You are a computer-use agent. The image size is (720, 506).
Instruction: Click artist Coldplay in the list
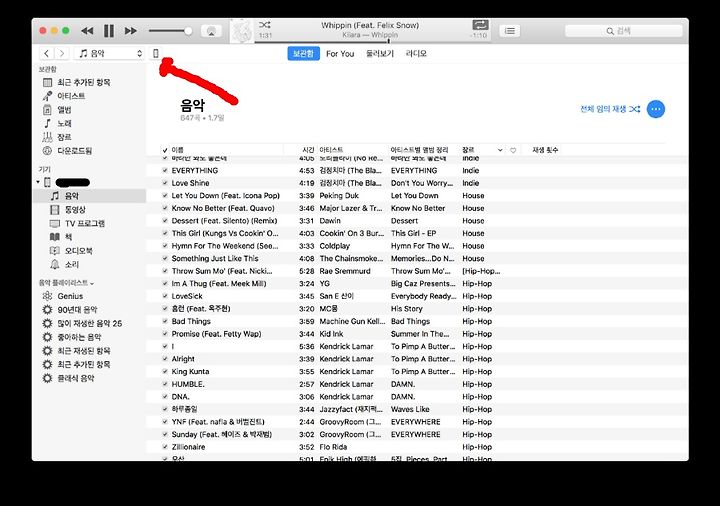click(335, 246)
